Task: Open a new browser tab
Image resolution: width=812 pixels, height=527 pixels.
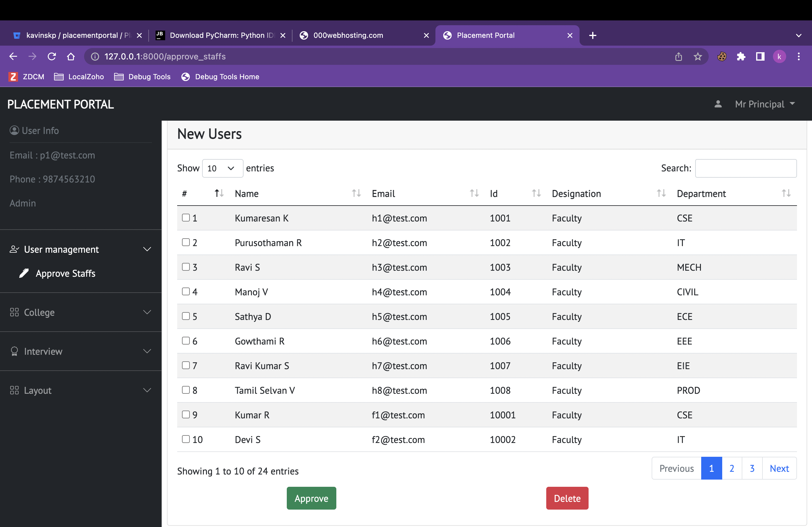Action: pos(592,35)
